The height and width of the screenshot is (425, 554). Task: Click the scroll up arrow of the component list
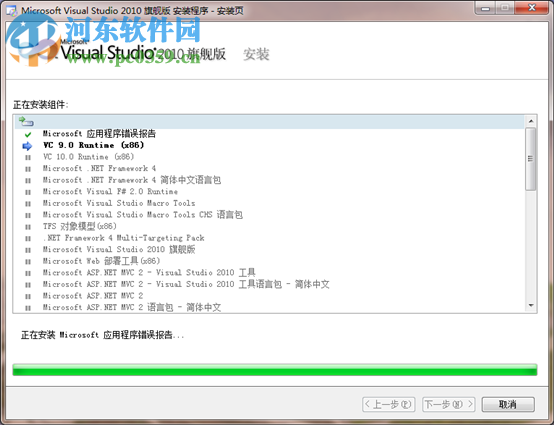pyautogui.click(x=531, y=122)
